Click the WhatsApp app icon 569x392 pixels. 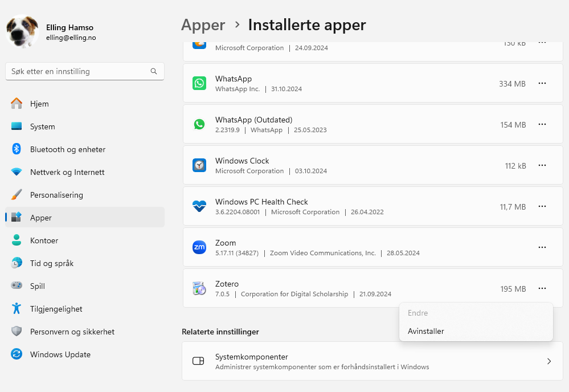tap(199, 83)
